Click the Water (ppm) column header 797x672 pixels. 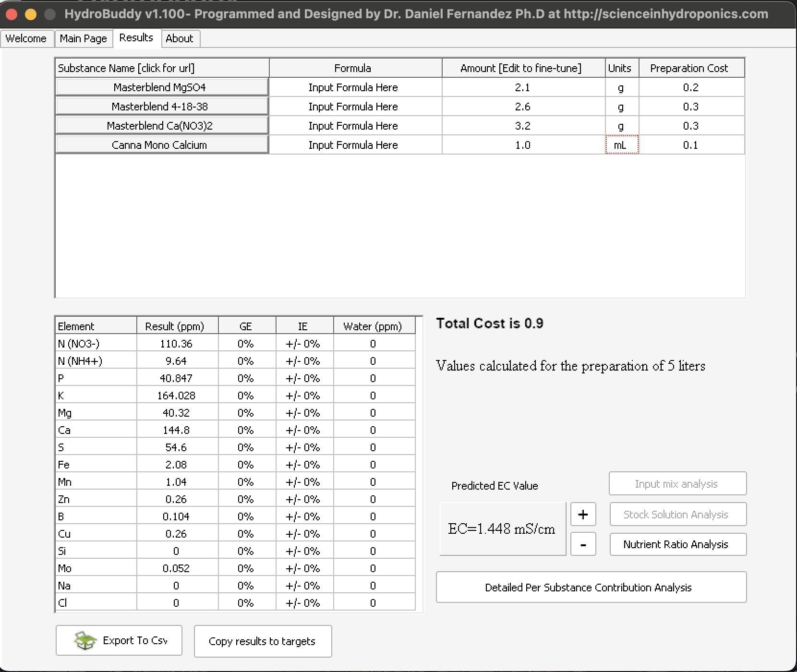pos(374,326)
